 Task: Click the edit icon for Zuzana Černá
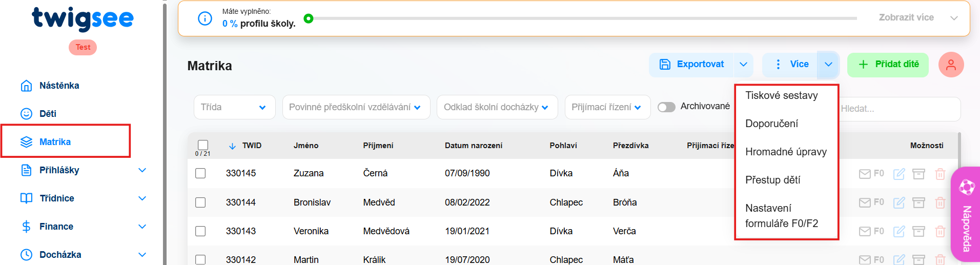pyautogui.click(x=899, y=174)
